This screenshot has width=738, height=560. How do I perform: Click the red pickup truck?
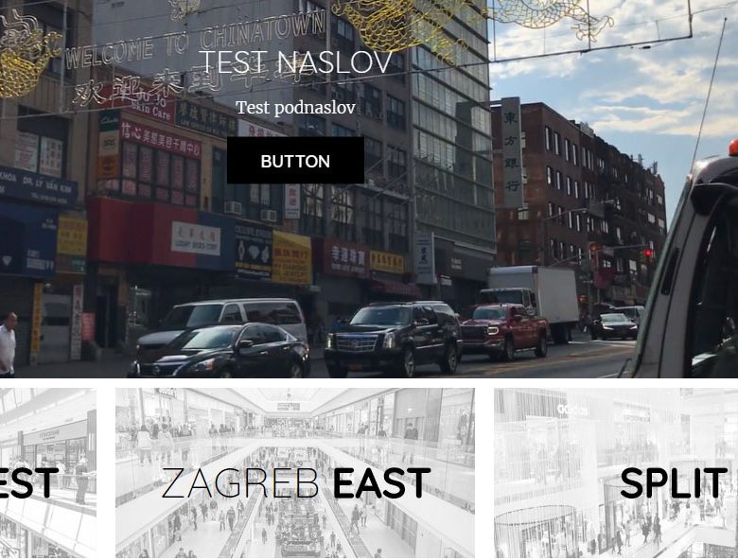pos(503,329)
